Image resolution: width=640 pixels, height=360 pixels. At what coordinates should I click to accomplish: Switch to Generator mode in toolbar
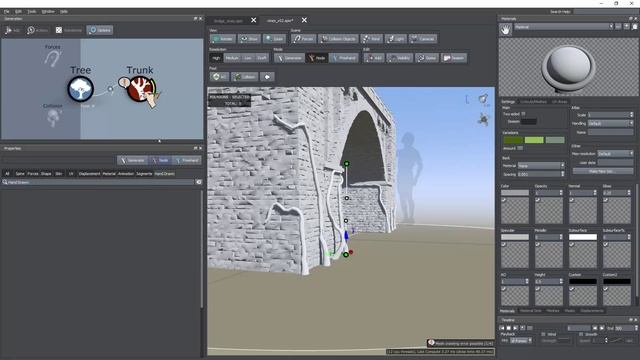coord(289,58)
